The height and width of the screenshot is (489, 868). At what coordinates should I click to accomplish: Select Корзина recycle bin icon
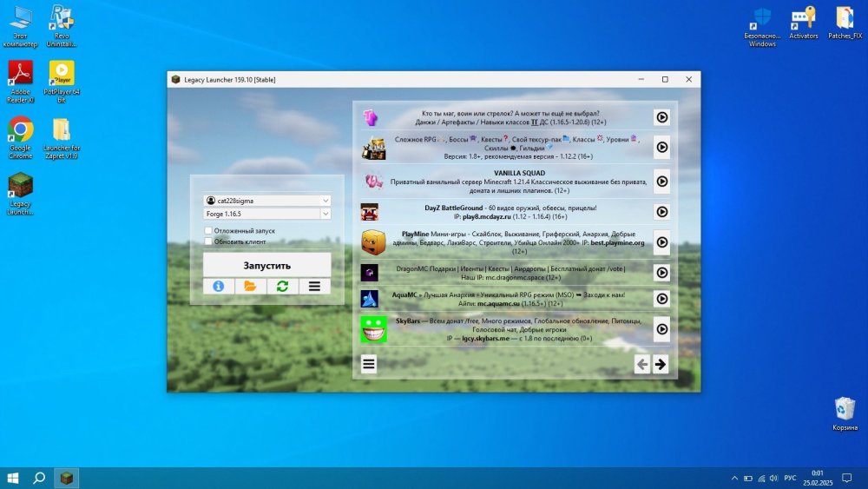pyautogui.click(x=845, y=413)
